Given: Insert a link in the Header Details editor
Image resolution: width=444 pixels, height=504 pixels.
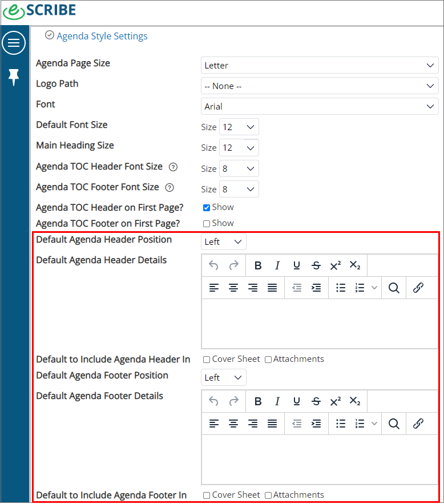Looking at the screenshot, I should tap(418, 288).
